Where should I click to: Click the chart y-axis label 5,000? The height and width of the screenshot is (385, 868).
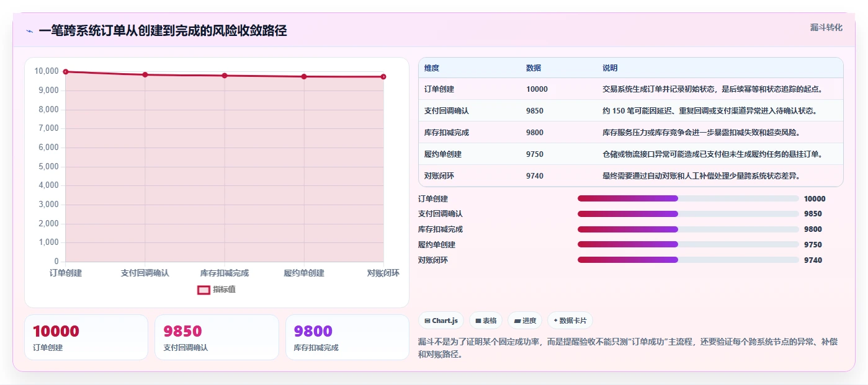(48, 167)
